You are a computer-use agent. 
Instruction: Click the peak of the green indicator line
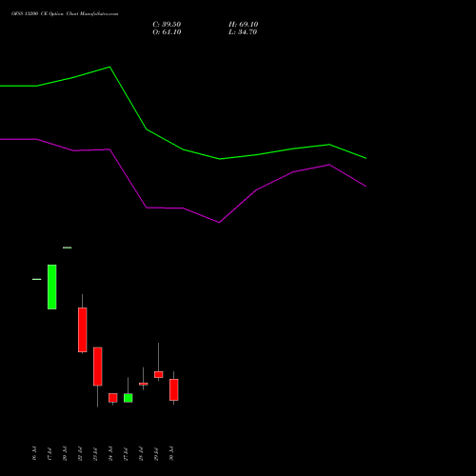(109, 67)
